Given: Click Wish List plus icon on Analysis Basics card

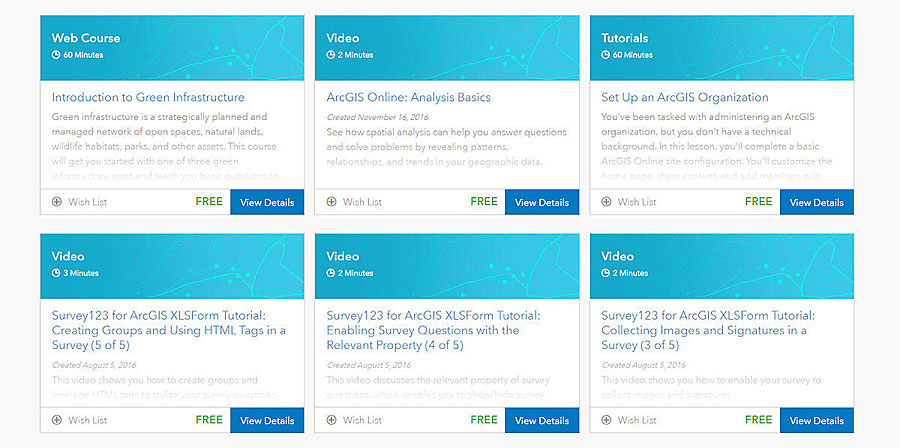Looking at the screenshot, I should point(332,202).
